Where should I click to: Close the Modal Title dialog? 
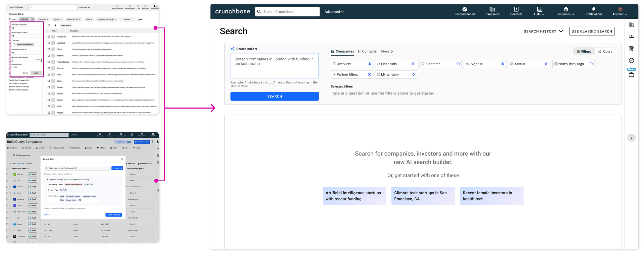(122, 160)
